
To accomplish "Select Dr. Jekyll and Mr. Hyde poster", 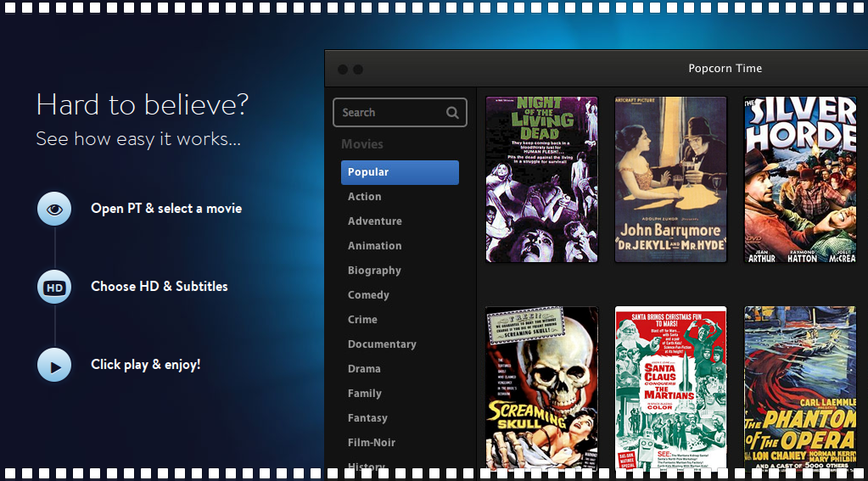I will click(x=670, y=179).
